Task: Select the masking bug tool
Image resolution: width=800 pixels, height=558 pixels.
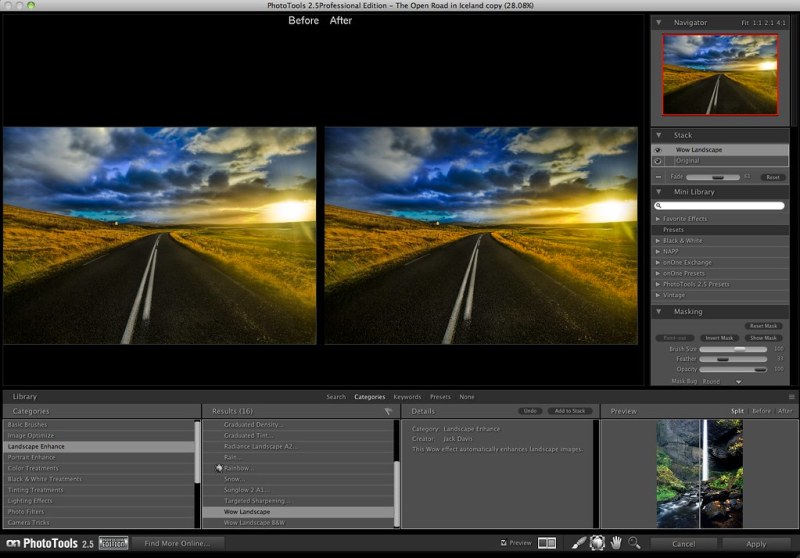Action: point(598,543)
